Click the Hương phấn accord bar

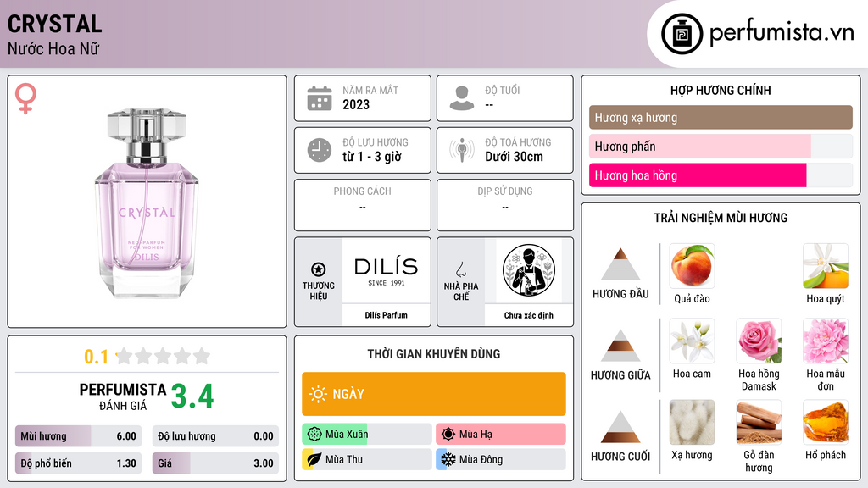coord(721,146)
